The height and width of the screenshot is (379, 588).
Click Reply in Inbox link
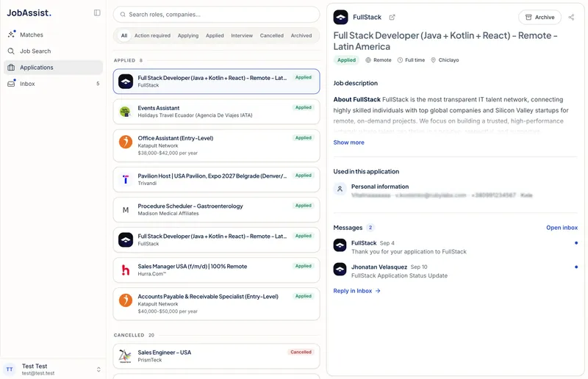click(x=356, y=291)
